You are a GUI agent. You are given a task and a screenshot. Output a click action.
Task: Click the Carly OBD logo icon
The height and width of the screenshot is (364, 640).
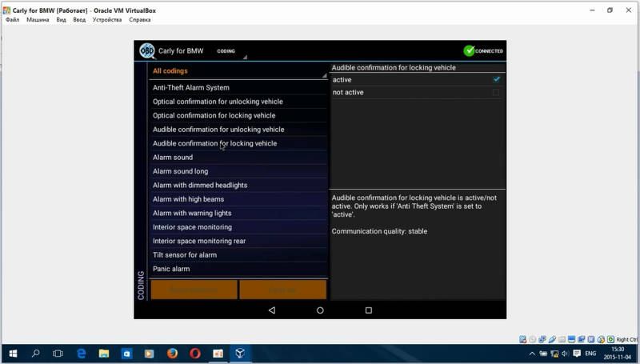(146, 50)
